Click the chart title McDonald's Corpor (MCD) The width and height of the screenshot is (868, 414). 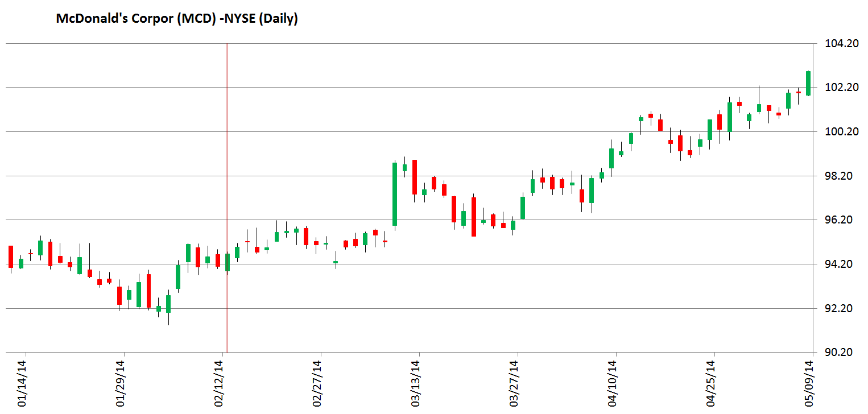click(x=176, y=19)
